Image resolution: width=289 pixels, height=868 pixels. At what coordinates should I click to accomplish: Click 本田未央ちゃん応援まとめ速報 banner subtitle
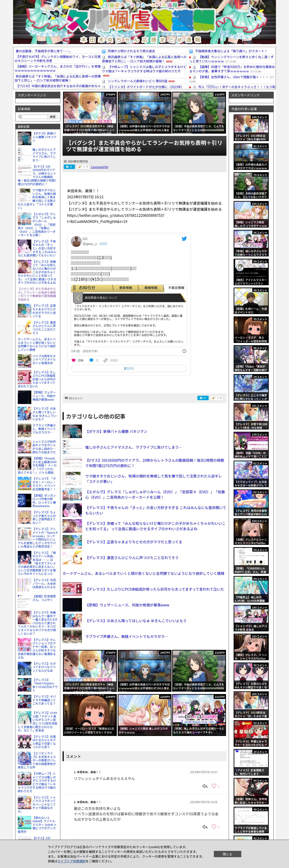(140, 40)
